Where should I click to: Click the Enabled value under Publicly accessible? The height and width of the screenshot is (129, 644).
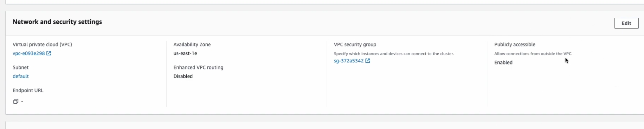[503, 63]
